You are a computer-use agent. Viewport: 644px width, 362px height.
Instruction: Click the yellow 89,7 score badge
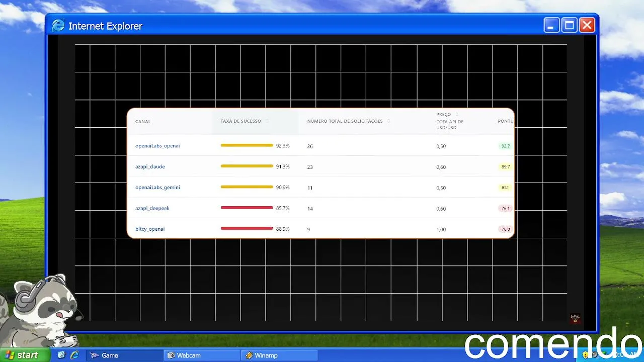click(x=505, y=167)
